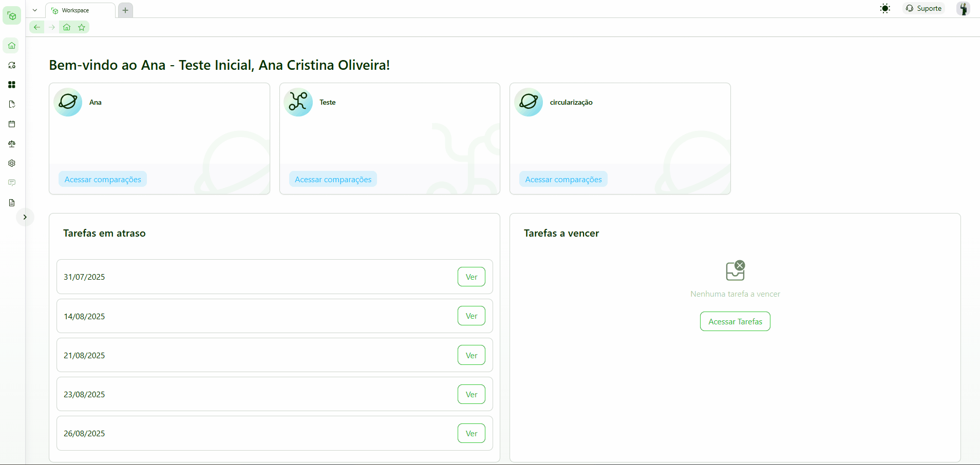The width and height of the screenshot is (980, 465).
Task: Click the four-squares dashboard grid icon
Action: pos(12,85)
